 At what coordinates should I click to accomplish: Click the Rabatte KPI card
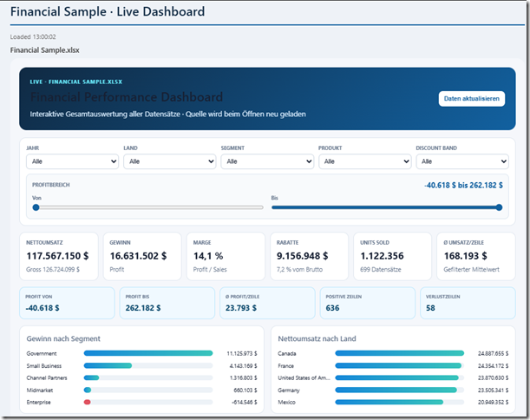point(310,256)
